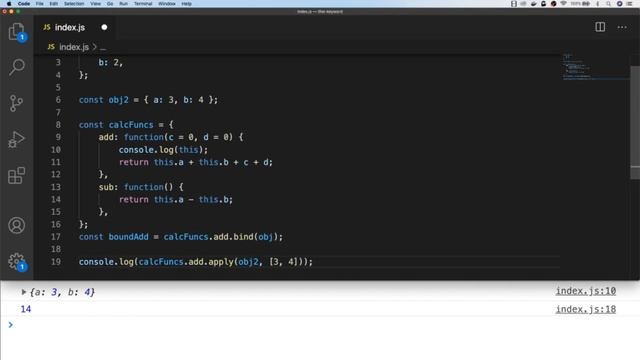Image resolution: width=640 pixels, height=360 pixels.
Task: Click line number 13 in the gutter
Action: click(x=56, y=187)
